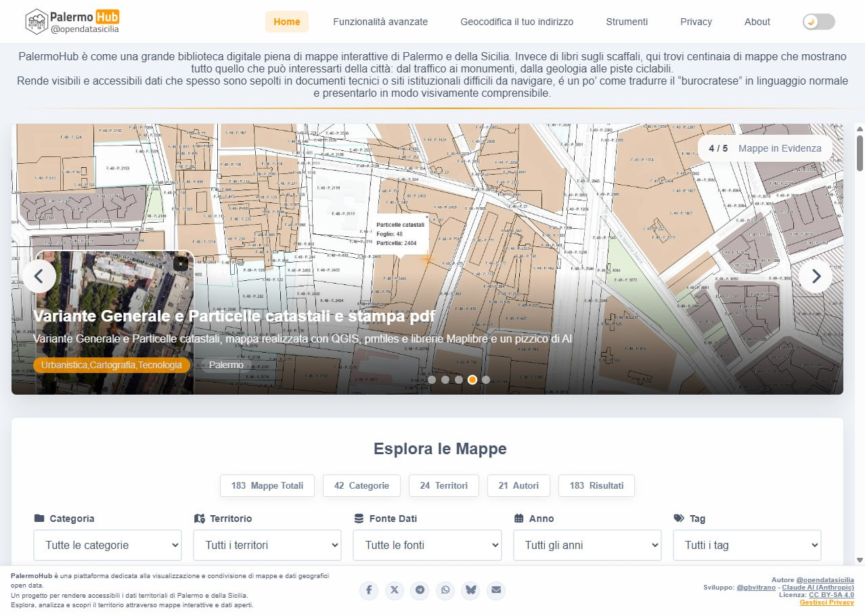Image resolution: width=865 pixels, height=616 pixels.
Task: Click the Bluesky butterfly share icon
Action: 470,590
